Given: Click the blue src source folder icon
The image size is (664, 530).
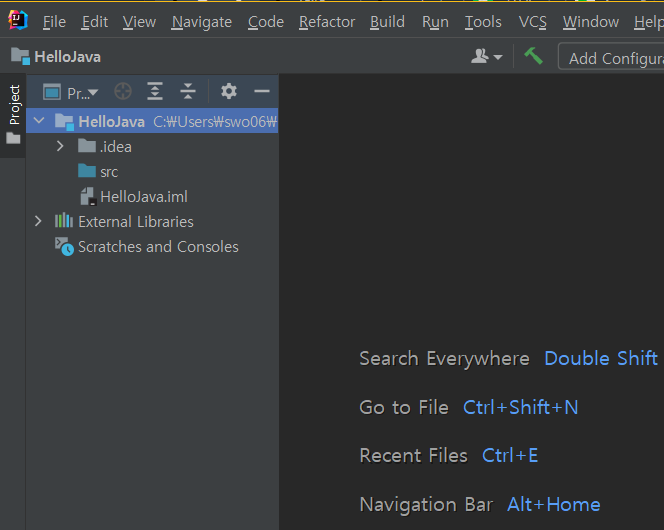Looking at the screenshot, I should pyautogui.click(x=87, y=171).
